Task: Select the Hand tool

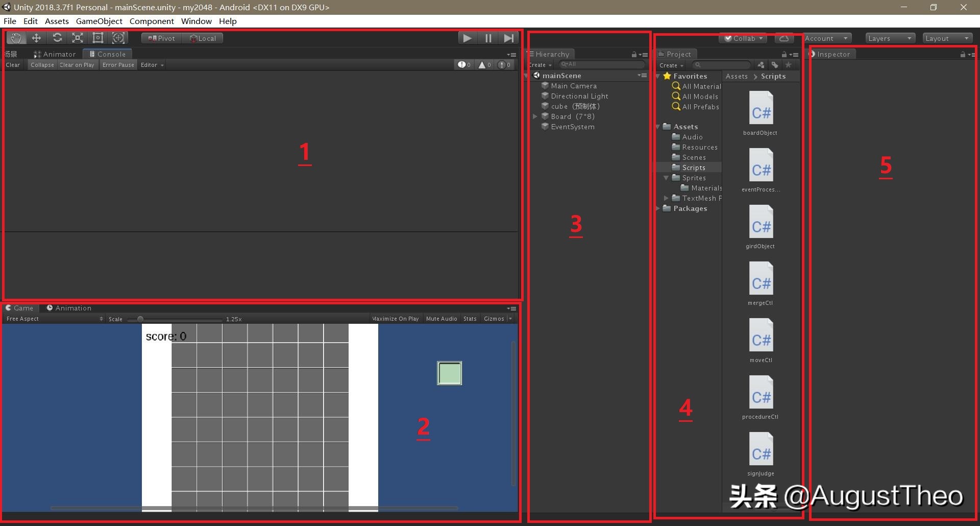Action: tap(16, 38)
